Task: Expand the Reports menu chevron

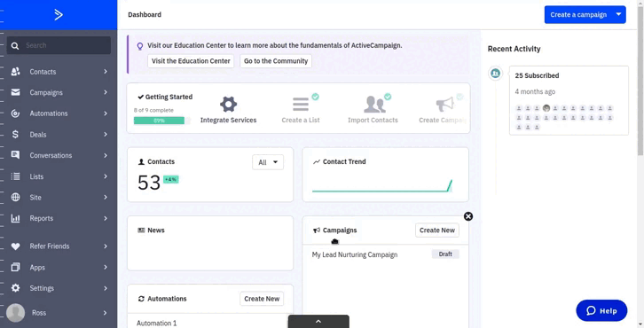Action: (106, 218)
